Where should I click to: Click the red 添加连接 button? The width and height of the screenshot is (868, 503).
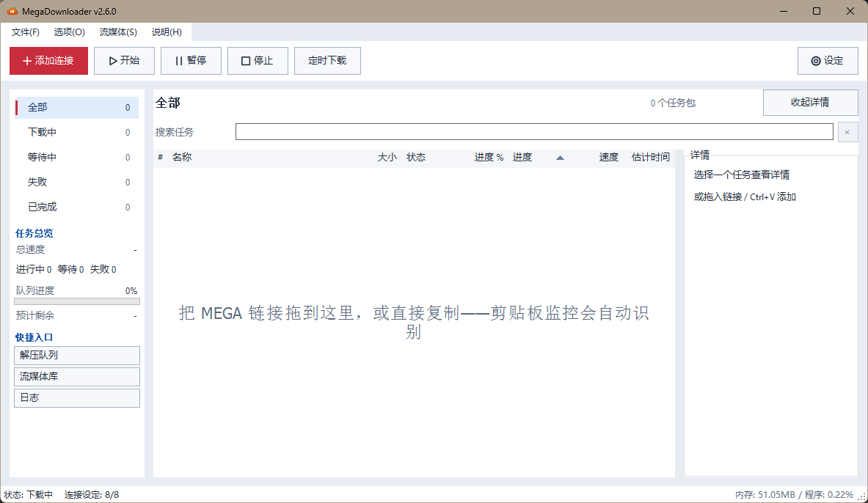click(x=48, y=61)
